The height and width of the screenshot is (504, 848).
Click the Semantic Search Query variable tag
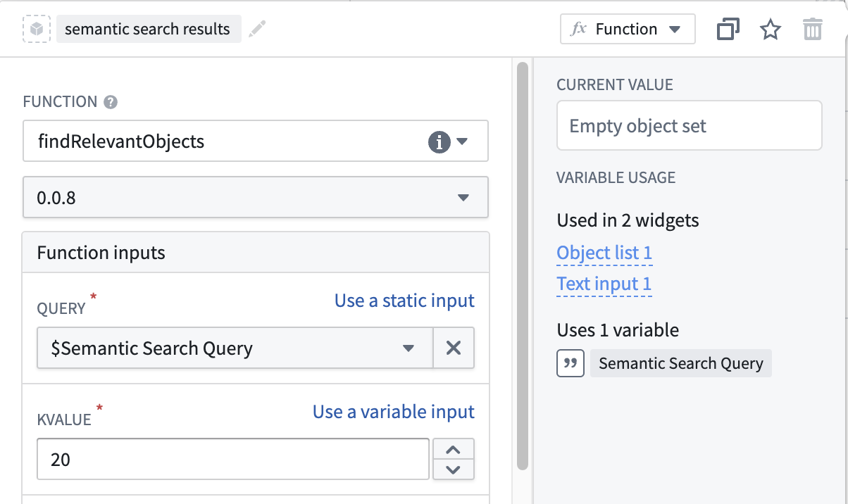coord(681,363)
